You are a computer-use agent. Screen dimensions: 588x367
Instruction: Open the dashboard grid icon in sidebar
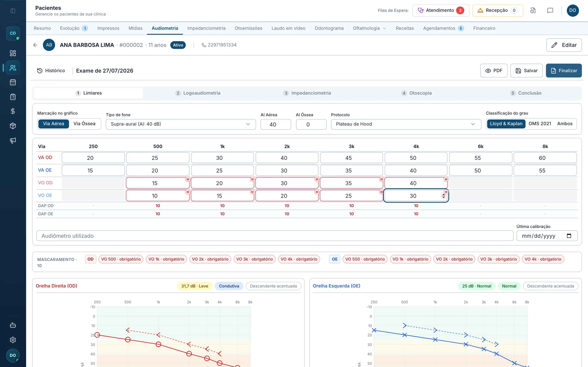(13, 53)
